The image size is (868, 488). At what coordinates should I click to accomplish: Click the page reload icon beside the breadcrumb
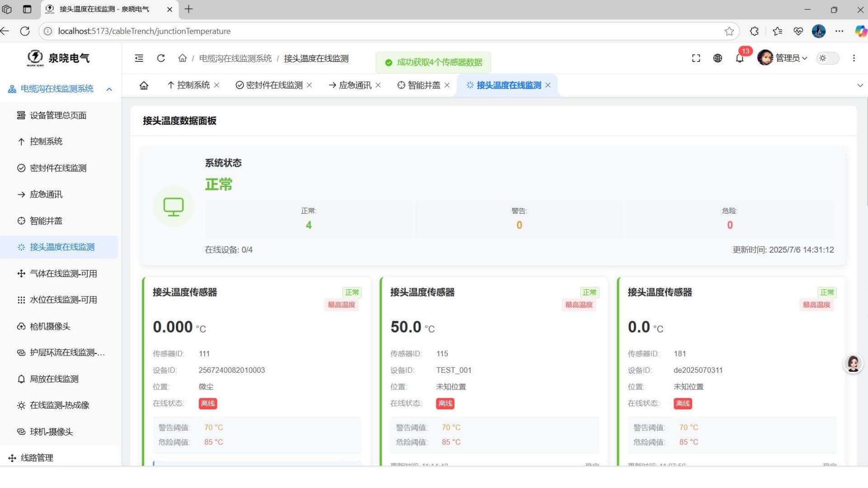(x=161, y=58)
